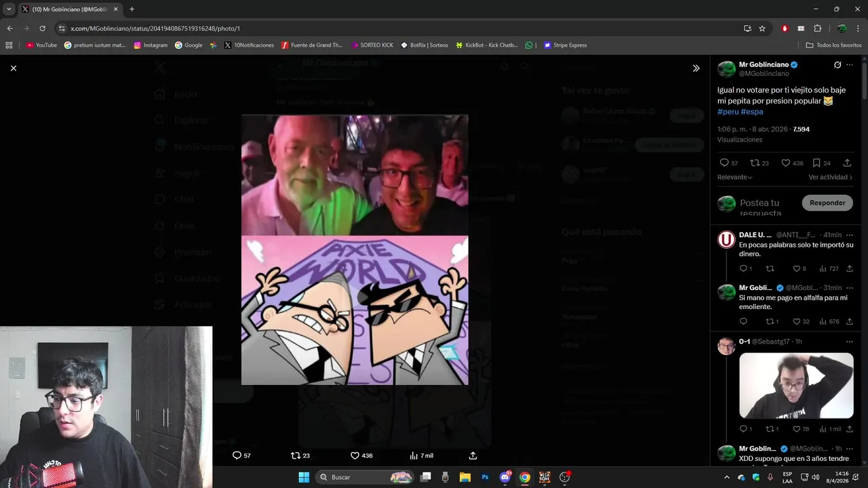
Task: Open the three-dot menu on the alfalfa emoliente reply
Action: tap(849, 287)
